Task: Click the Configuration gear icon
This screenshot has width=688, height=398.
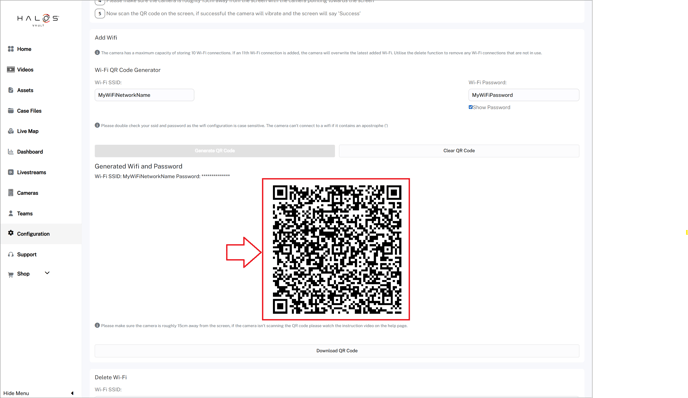Action: [x=11, y=233]
